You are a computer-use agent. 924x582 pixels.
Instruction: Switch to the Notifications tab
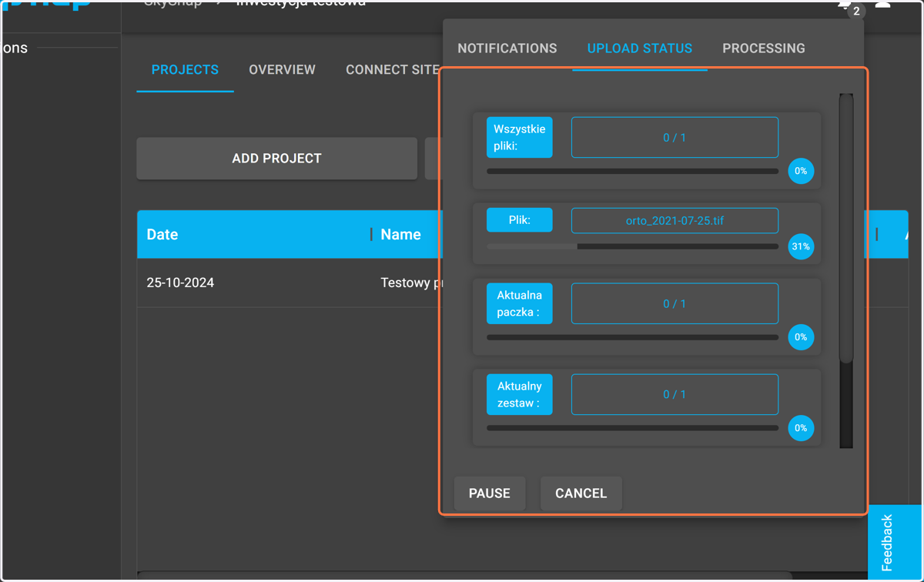click(x=507, y=48)
